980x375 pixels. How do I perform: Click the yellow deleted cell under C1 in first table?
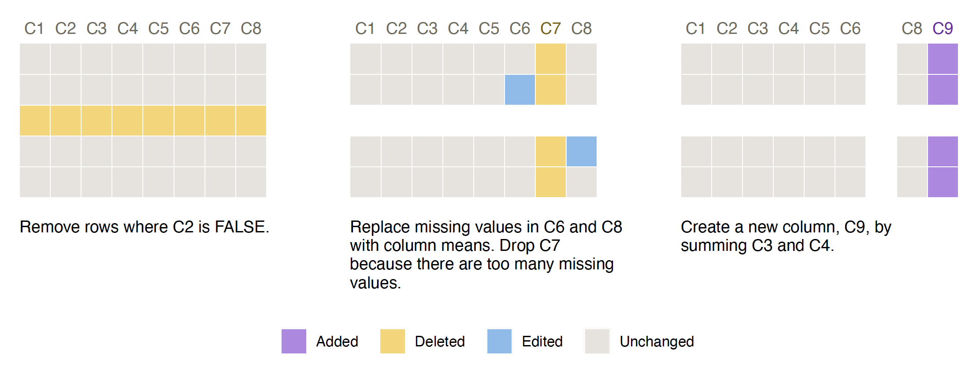point(35,121)
